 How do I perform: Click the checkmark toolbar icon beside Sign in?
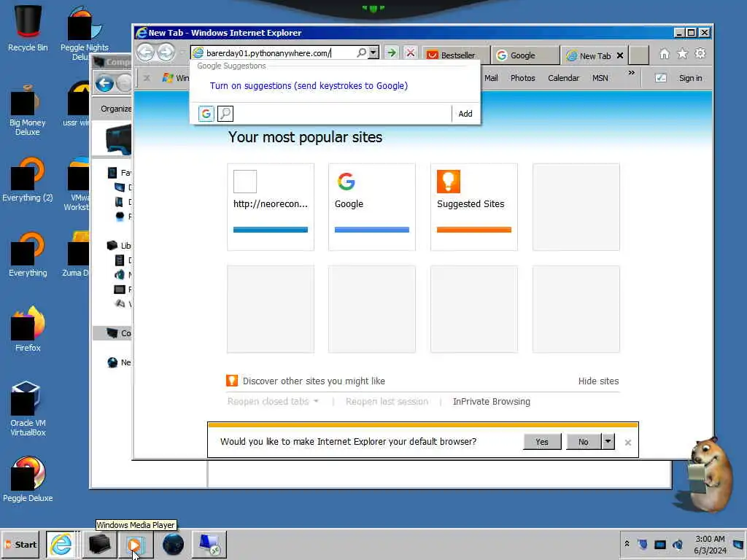coord(660,78)
